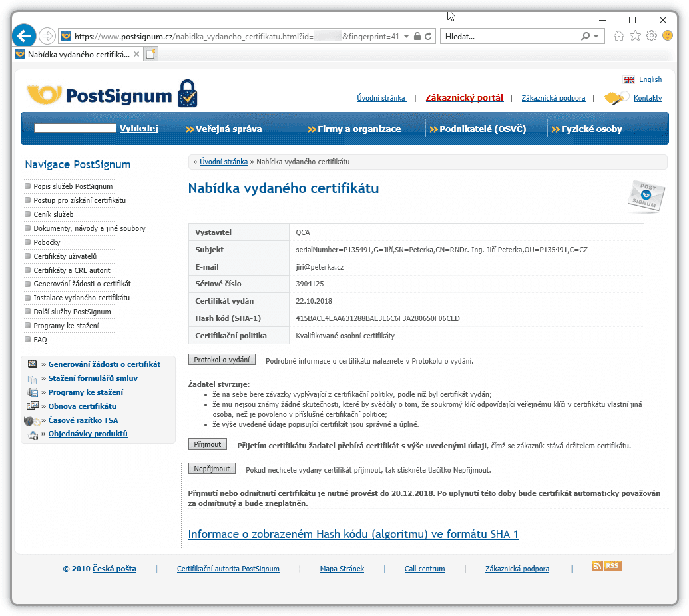This screenshot has width=689, height=616.
Task: Click the Nepřijmout button
Action: pos(212,469)
